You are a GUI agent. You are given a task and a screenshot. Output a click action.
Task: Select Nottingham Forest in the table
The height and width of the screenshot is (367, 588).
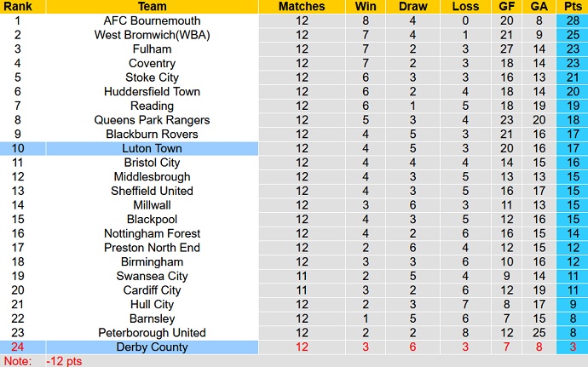[x=152, y=233]
